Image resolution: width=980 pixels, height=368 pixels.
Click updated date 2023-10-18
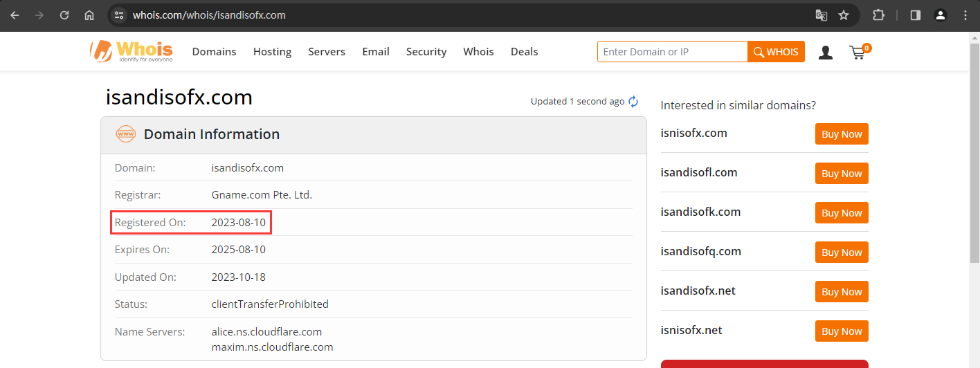click(238, 277)
